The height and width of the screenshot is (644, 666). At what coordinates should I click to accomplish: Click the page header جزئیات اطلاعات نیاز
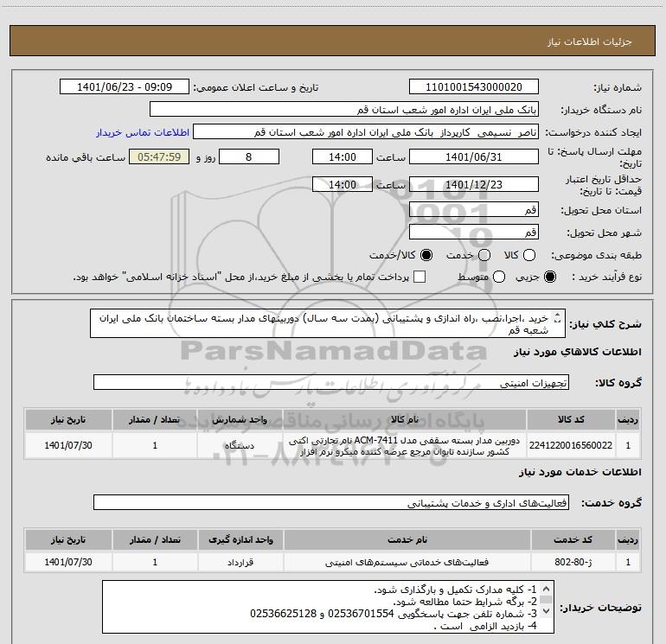click(590, 41)
